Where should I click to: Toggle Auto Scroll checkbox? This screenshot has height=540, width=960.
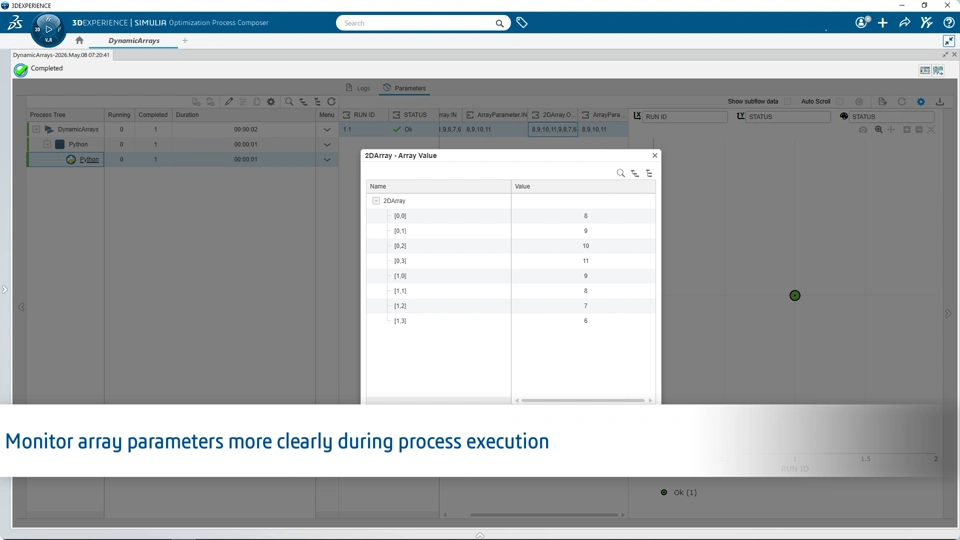840,102
